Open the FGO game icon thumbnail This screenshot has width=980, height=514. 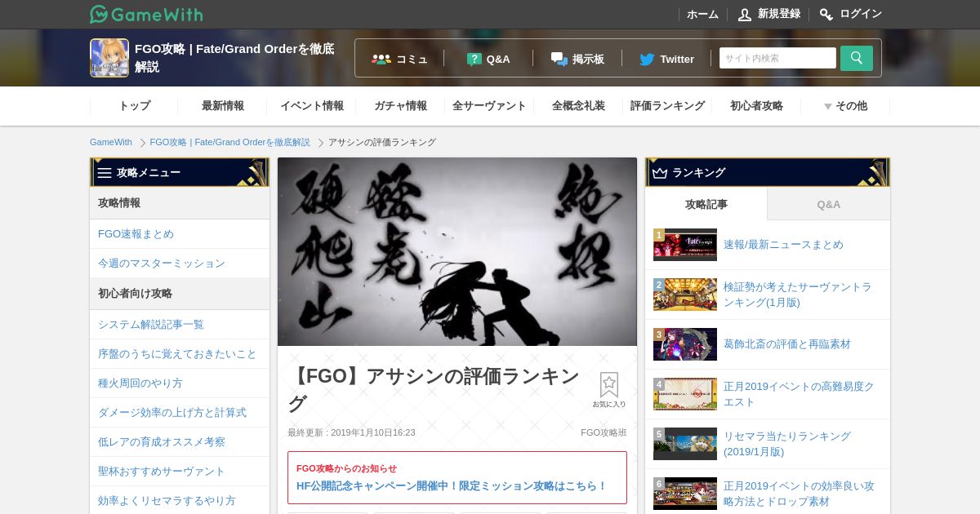point(109,58)
